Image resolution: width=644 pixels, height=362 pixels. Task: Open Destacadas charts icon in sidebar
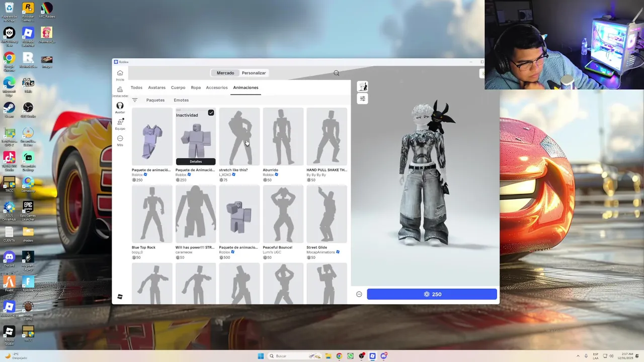120,92
